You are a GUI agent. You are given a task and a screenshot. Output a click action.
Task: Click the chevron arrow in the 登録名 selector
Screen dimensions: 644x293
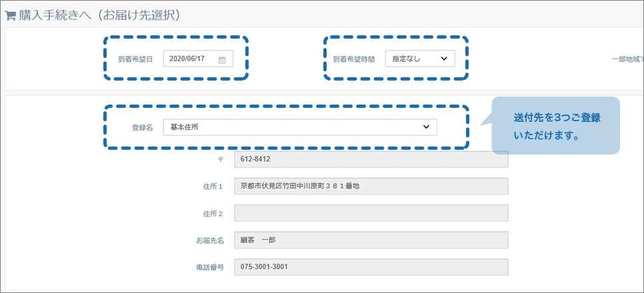[426, 127]
